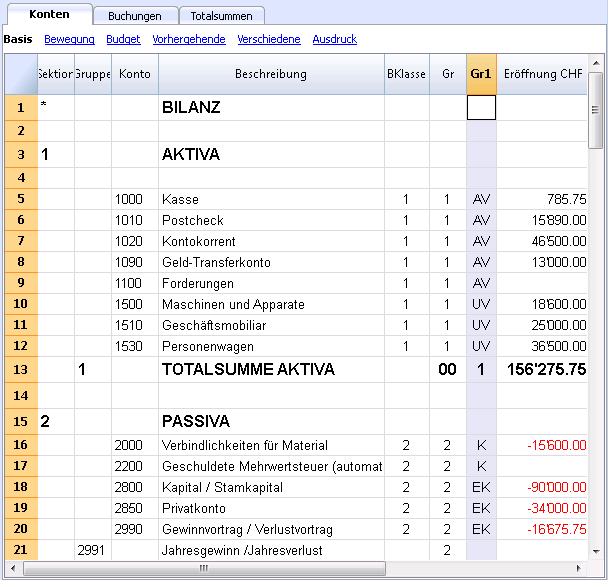Click the horizontal scrollbar left arrow
Image resolution: width=608 pixels, height=580 pixels.
[x=13, y=568]
